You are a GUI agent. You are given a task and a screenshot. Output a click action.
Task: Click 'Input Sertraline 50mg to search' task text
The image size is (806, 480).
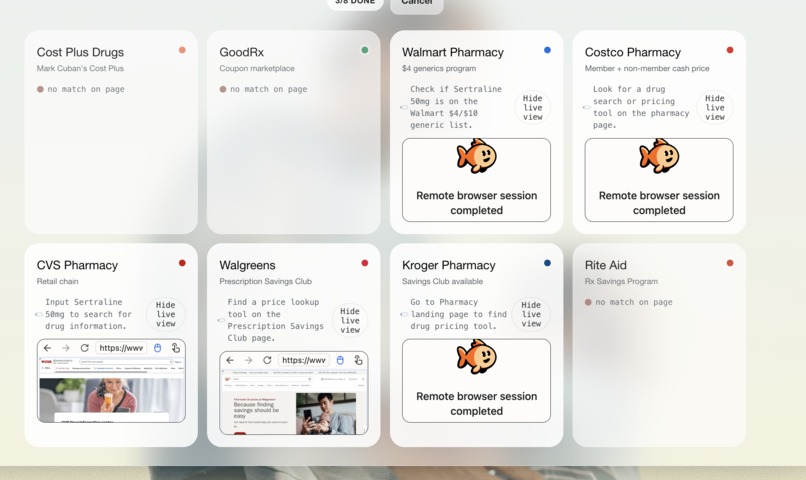coord(88,314)
